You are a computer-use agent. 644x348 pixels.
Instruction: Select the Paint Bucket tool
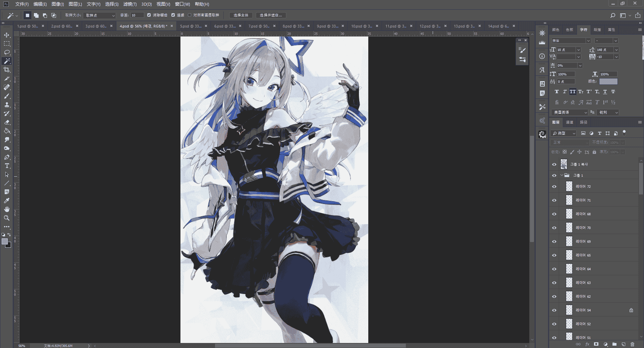point(7,131)
